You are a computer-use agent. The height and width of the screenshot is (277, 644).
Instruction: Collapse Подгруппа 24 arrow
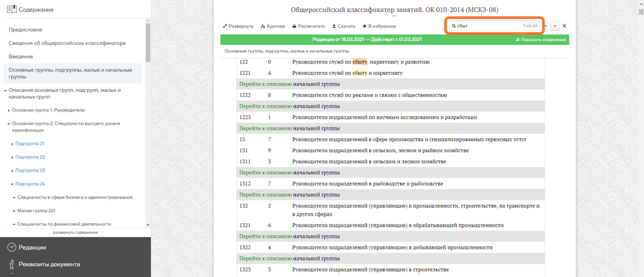click(x=12, y=184)
